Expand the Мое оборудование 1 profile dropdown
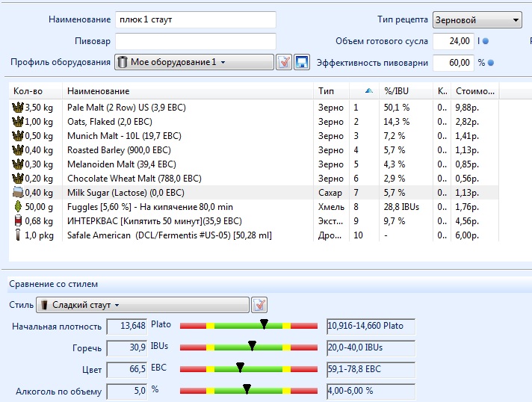The image size is (532, 402). 194,63
